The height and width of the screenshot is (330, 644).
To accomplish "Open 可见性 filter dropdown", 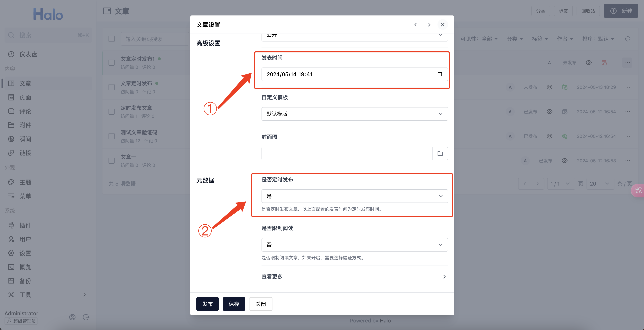I will pyautogui.click(x=479, y=39).
